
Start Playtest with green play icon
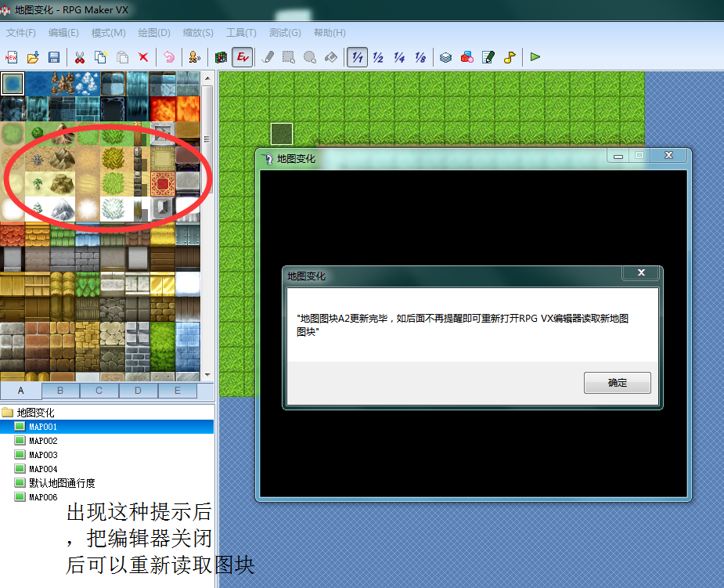click(x=535, y=57)
